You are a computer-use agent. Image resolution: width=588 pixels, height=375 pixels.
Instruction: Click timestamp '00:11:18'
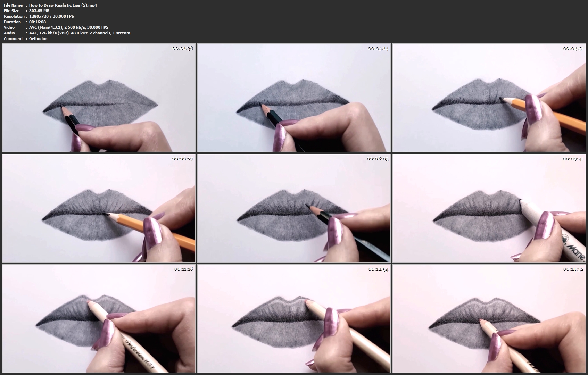183,269
